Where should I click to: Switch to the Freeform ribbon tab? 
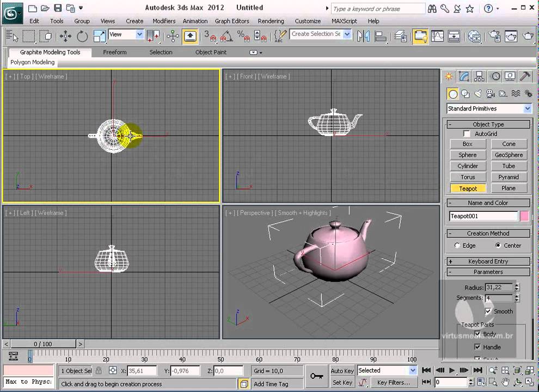coord(114,52)
